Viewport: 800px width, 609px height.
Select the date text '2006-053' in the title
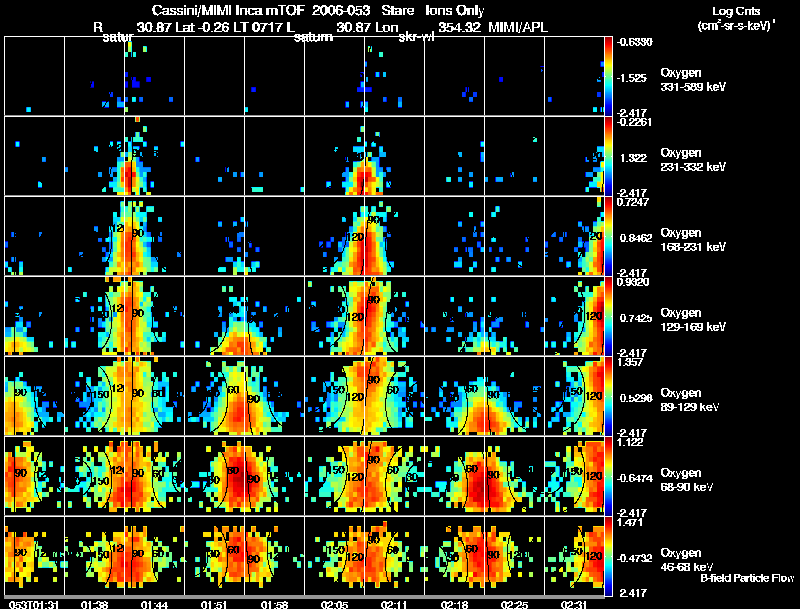click(x=341, y=11)
